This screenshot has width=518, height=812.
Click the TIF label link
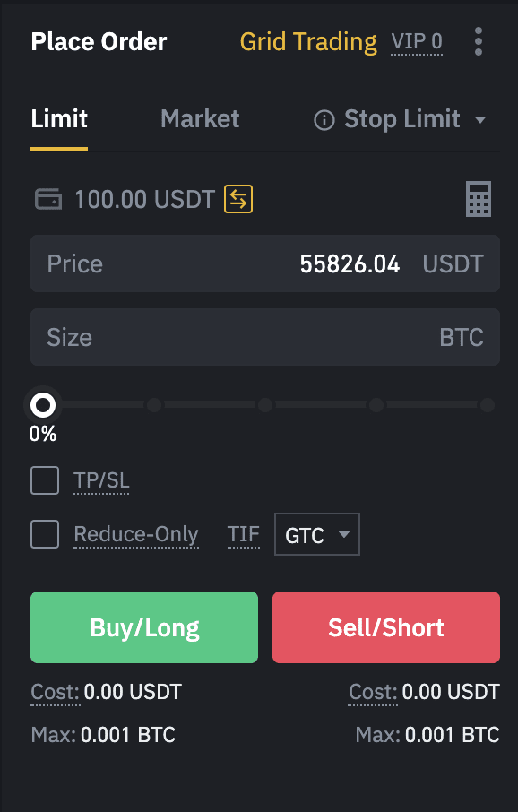click(x=244, y=534)
